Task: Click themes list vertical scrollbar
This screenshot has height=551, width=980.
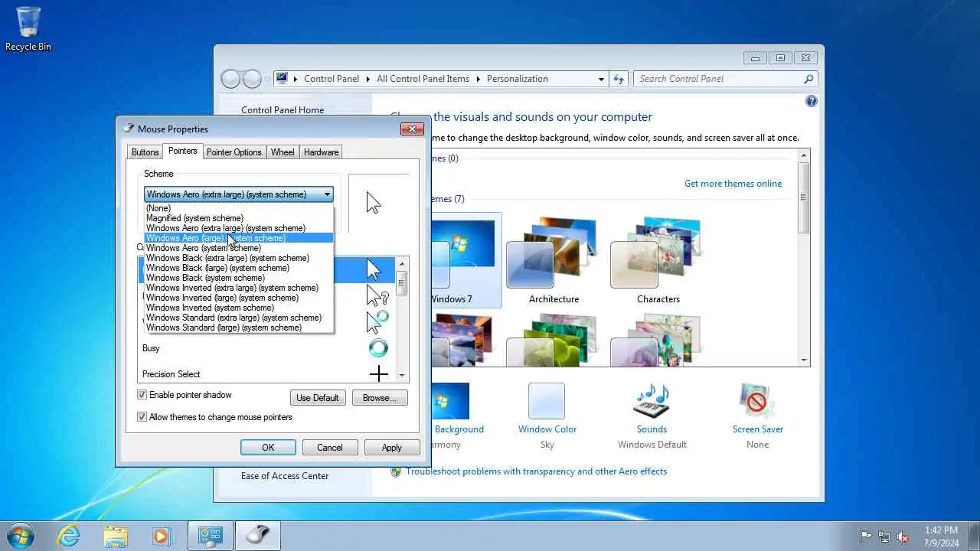Action: tap(804, 258)
